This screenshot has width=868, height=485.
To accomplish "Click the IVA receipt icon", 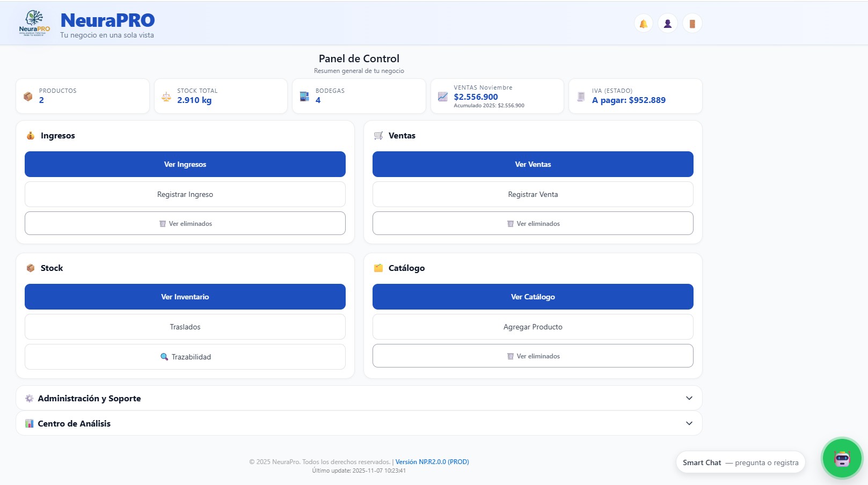I will (580, 96).
